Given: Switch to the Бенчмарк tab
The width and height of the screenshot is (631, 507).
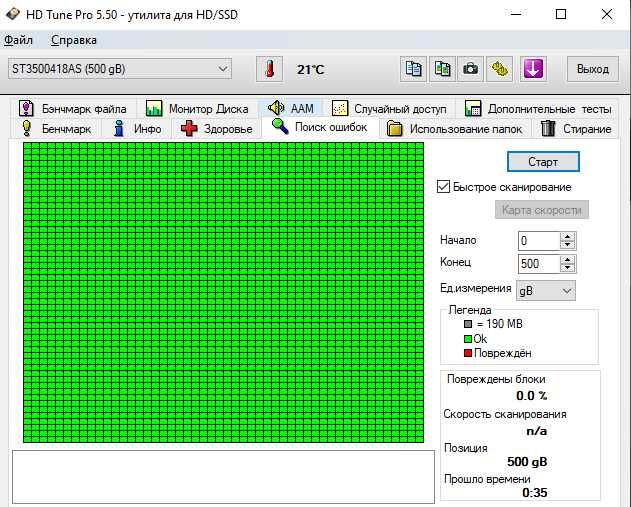Looking at the screenshot, I should coord(56,129).
